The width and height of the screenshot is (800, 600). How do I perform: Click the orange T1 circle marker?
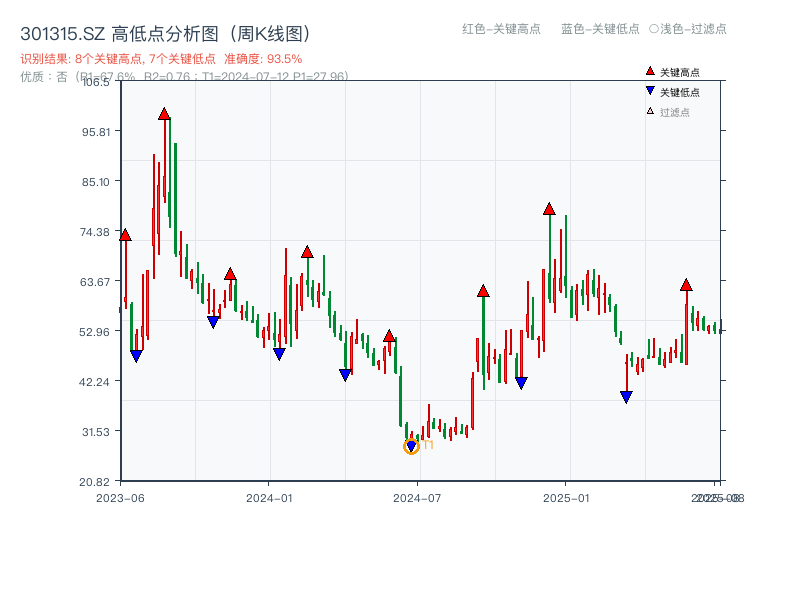click(x=411, y=446)
